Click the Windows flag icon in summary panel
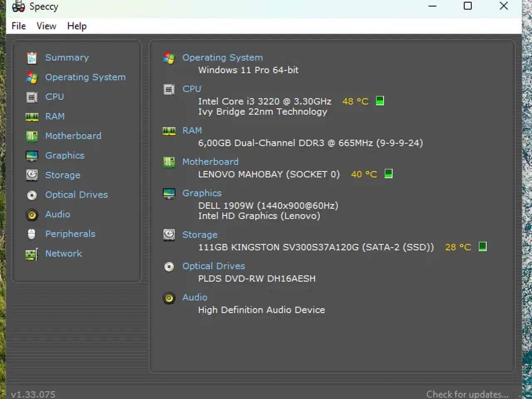Screen dimensions: 532x399 (x=169, y=58)
